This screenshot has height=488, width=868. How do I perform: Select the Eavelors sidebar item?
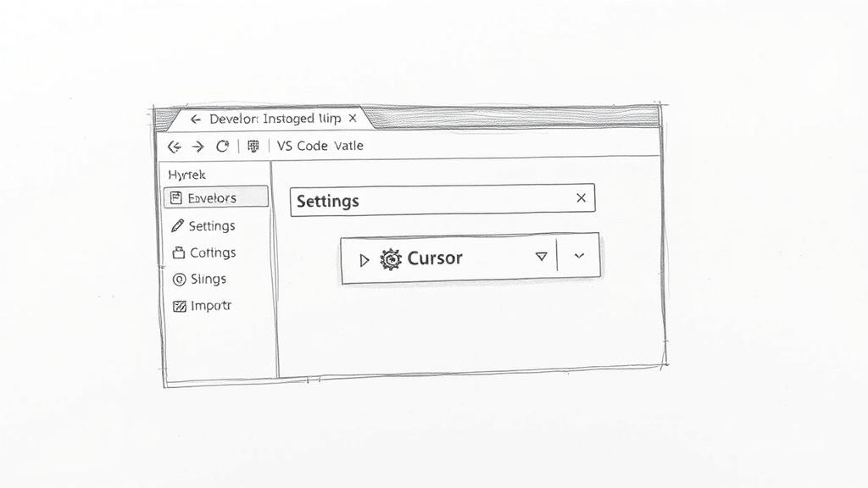[x=216, y=197]
